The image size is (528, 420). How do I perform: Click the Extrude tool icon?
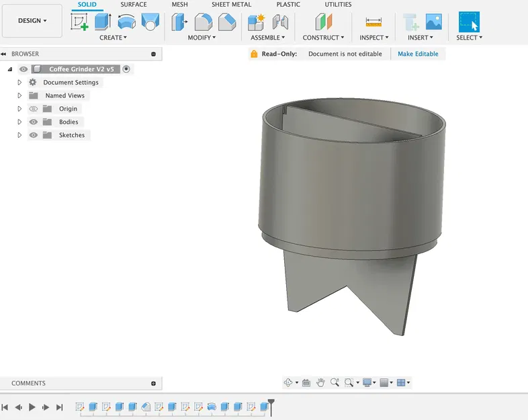click(102, 22)
